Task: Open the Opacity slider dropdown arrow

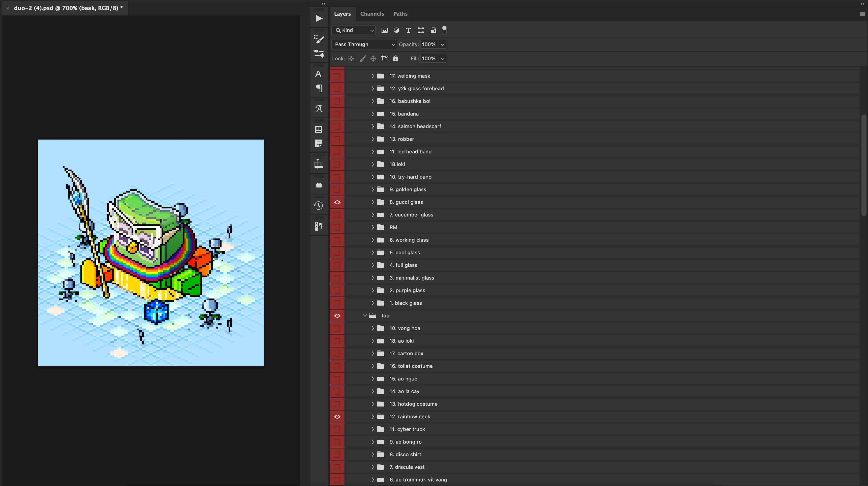Action: pyautogui.click(x=442, y=44)
